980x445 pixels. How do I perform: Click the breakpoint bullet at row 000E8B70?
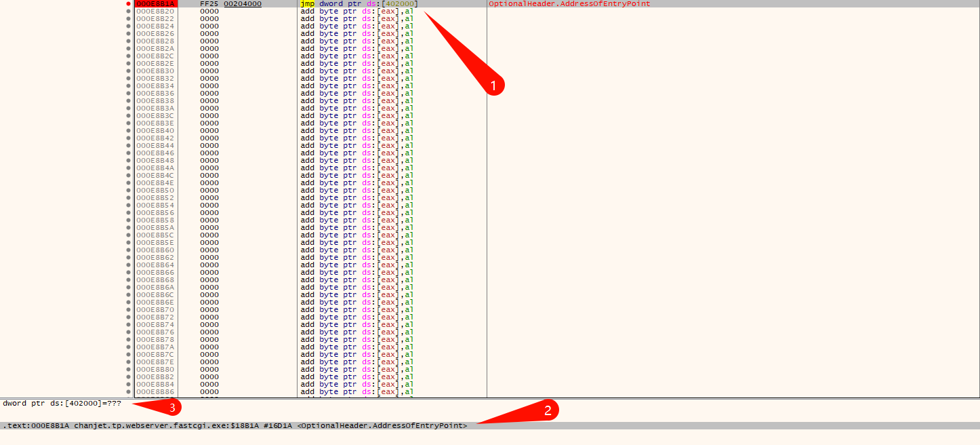pyautogui.click(x=128, y=310)
